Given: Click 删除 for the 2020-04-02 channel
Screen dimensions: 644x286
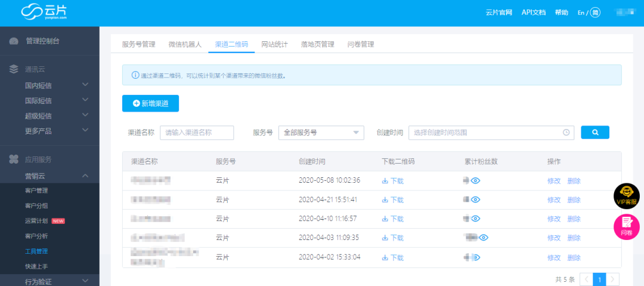Looking at the screenshot, I should pos(574,257).
